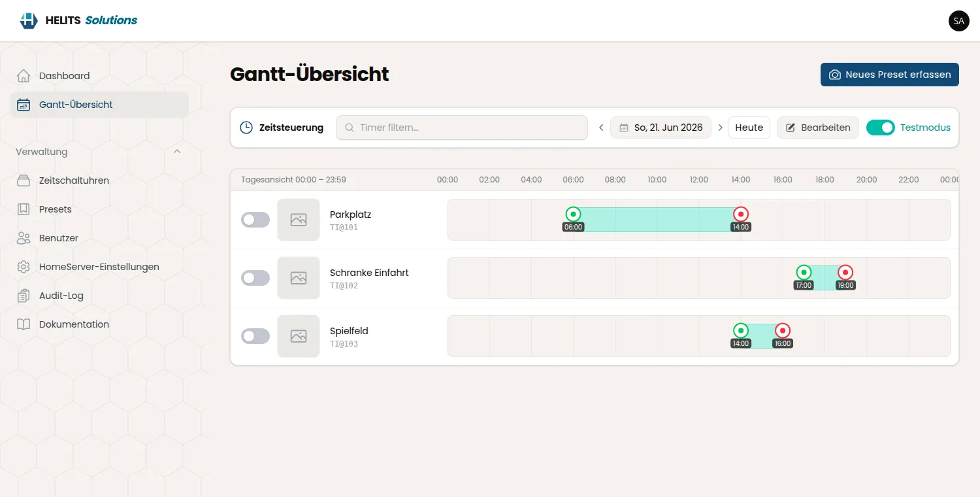Viewport: 980px width, 497px height.
Task: Click the 12:00 timeline header label
Action: click(x=699, y=180)
